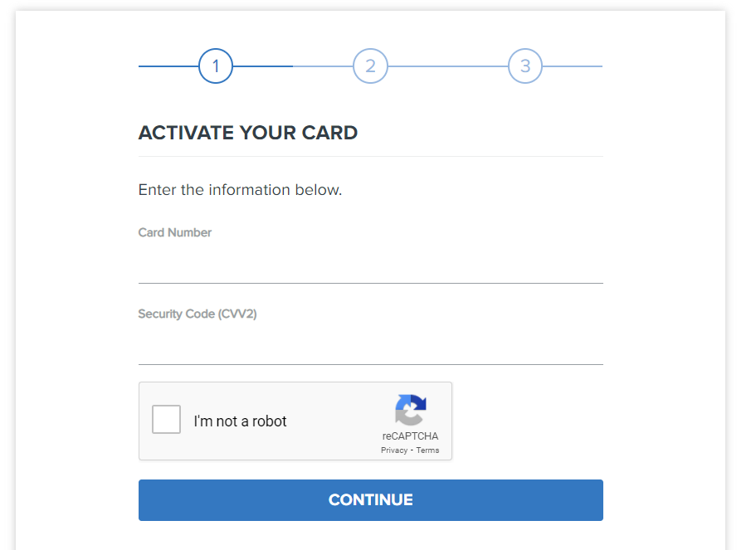Image resolution: width=756 pixels, height=550 pixels.
Task: Click the Card Number field label
Action: [174, 232]
